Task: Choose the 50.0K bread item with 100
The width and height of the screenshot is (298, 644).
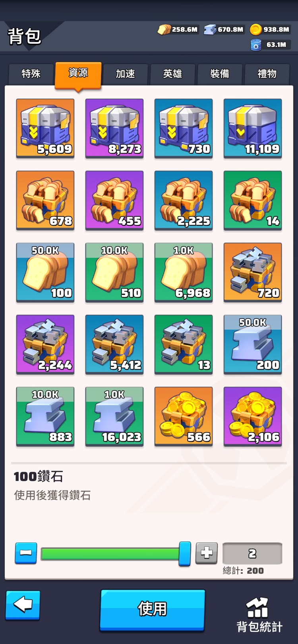Action: point(45,272)
